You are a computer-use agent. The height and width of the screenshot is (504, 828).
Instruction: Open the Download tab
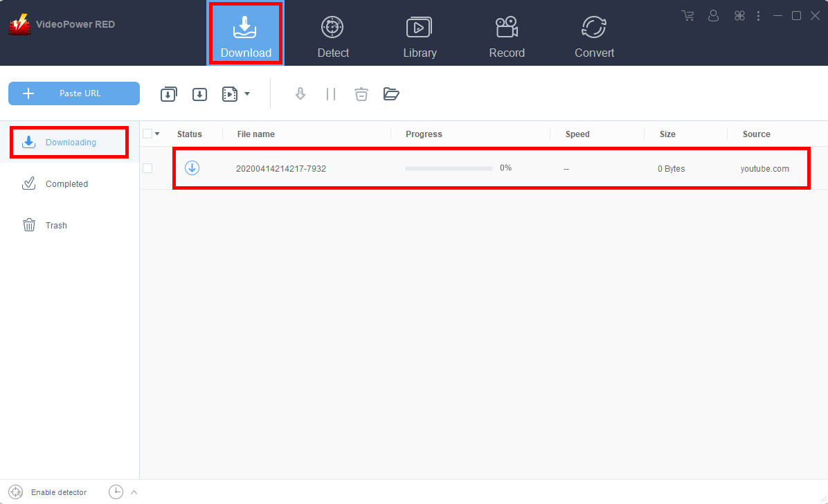(x=246, y=34)
